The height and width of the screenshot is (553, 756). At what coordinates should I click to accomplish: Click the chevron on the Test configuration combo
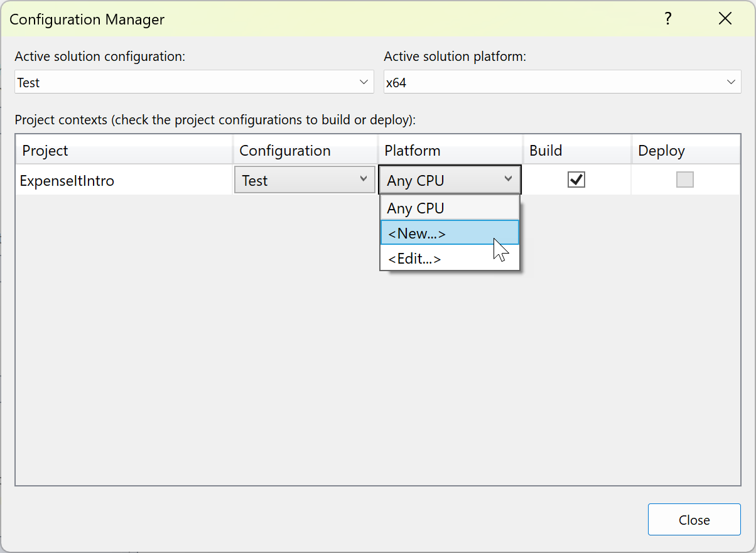(x=365, y=180)
